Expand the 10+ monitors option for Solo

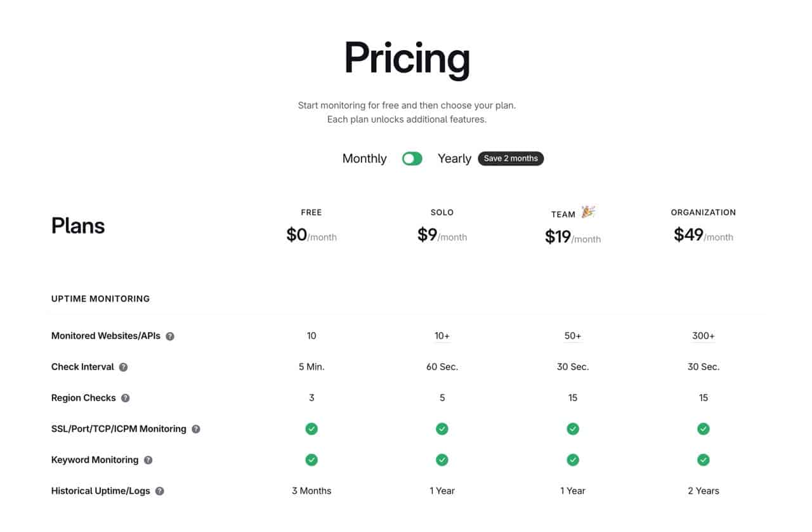(x=442, y=336)
